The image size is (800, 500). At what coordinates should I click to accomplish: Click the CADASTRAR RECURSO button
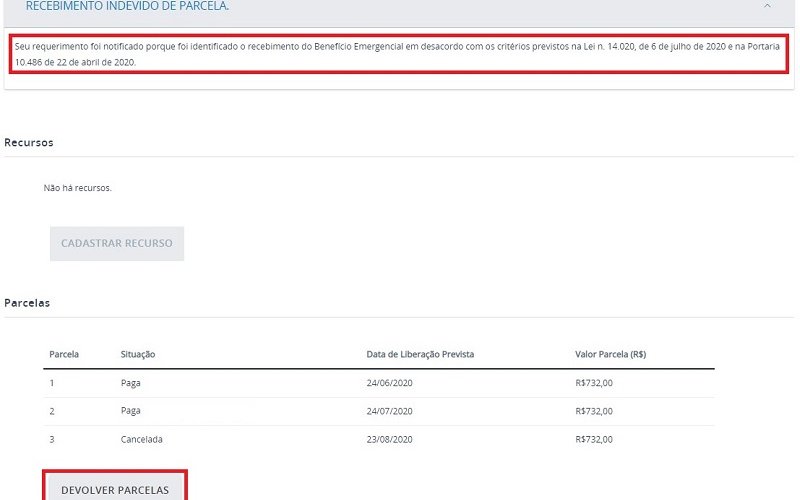117,243
